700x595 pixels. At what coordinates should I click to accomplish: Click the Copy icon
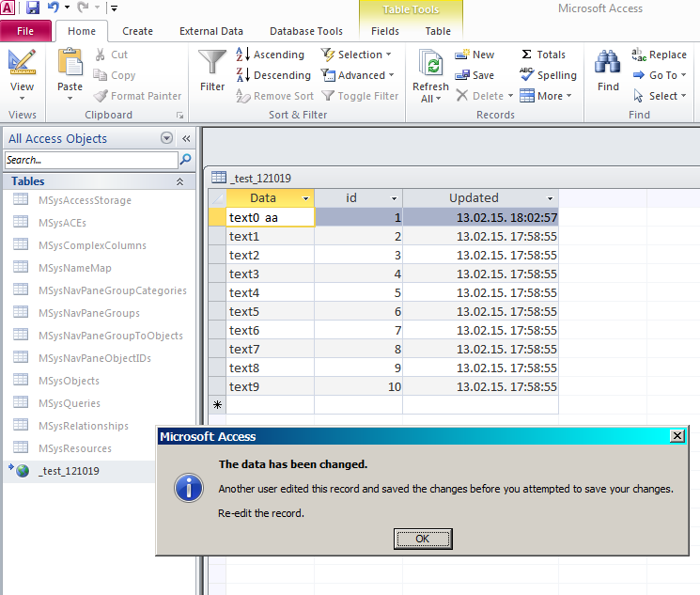point(100,75)
